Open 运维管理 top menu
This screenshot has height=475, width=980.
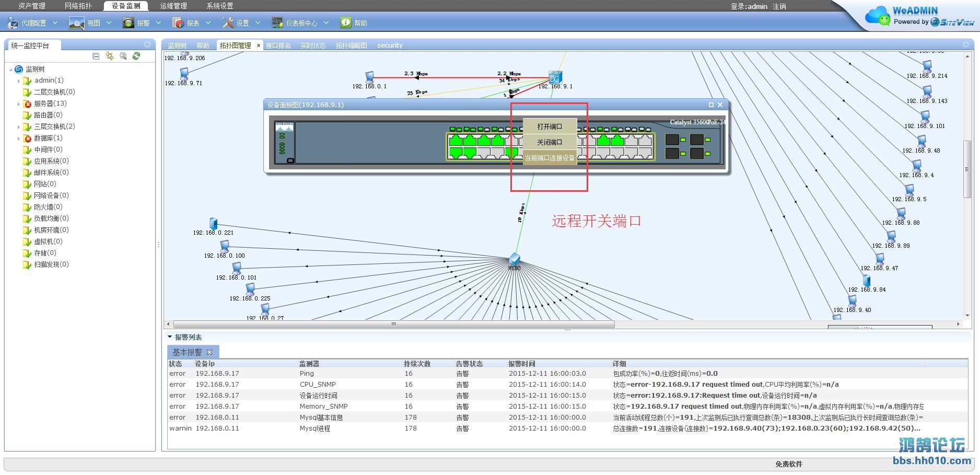coord(173,6)
